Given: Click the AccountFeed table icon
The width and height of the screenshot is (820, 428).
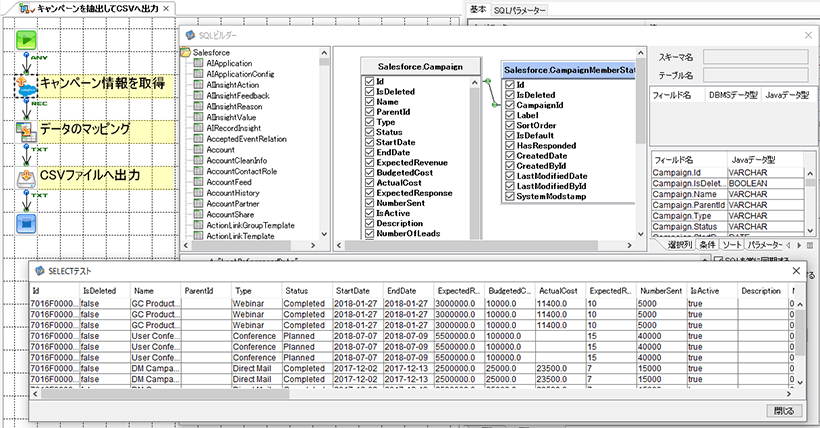Looking at the screenshot, I should click(198, 182).
